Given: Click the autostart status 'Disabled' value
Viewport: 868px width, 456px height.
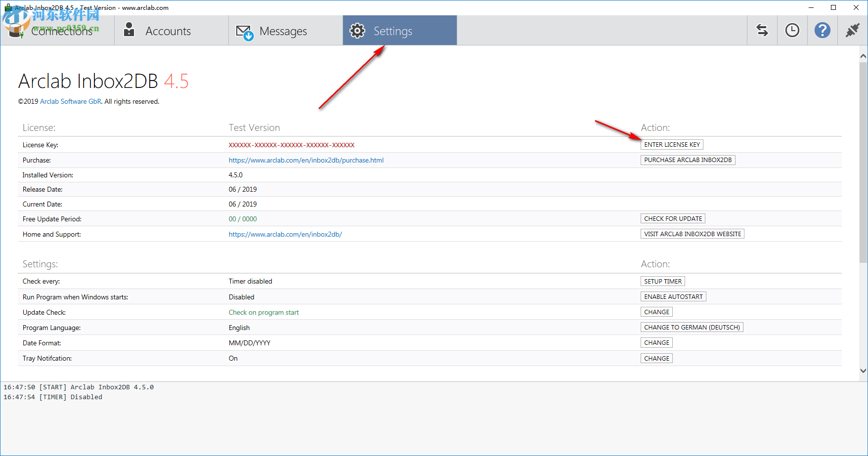Looking at the screenshot, I should [x=242, y=297].
